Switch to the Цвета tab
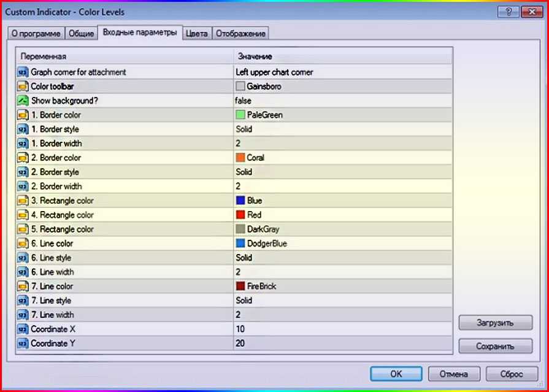Screen dimensions: 549x392 [x=197, y=33]
